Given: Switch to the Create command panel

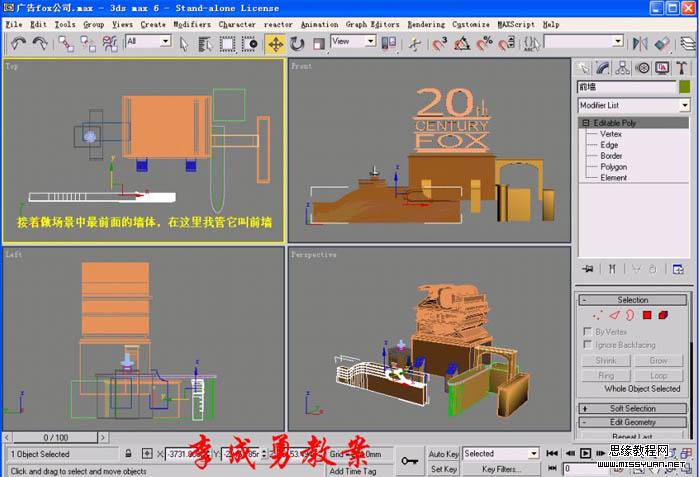Looking at the screenshot, I should 583,68.
